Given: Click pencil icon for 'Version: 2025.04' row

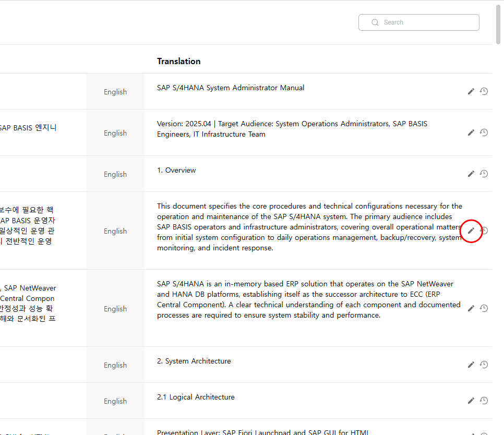Looking at the screenshot, I should [x=471, y=132].
